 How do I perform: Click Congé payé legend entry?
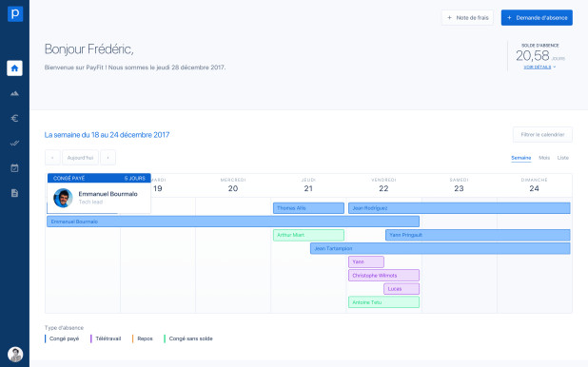click(x=62, y=338)
